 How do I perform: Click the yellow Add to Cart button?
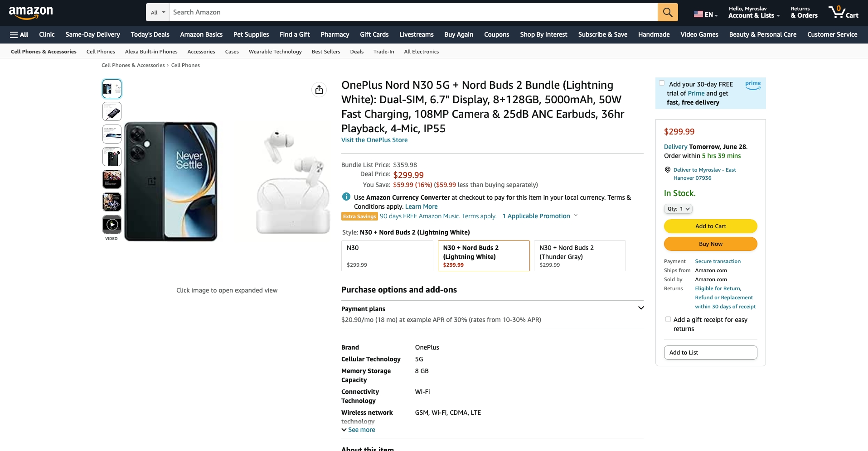pyautogui.click(x=710, y=226)
